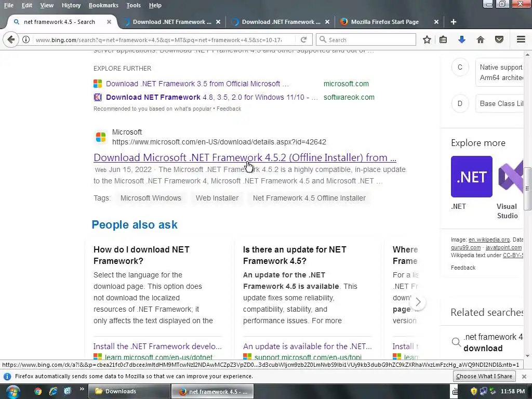The width and height of the screenshot is (532, 399).
Task: Open the Pocket save icon
Action: coord(499,39)
